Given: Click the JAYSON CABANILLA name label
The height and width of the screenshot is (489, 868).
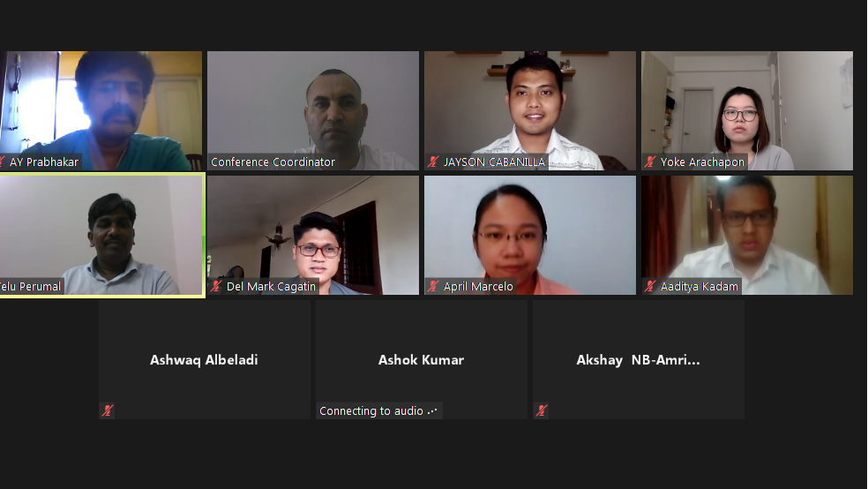Looking at the screenshot, I should (494, 162).
